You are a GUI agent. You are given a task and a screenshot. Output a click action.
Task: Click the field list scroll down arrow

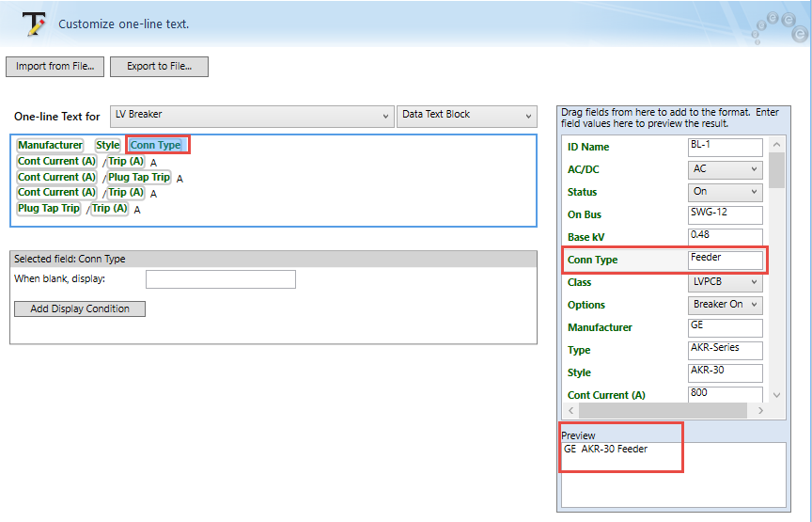point(775,396)
